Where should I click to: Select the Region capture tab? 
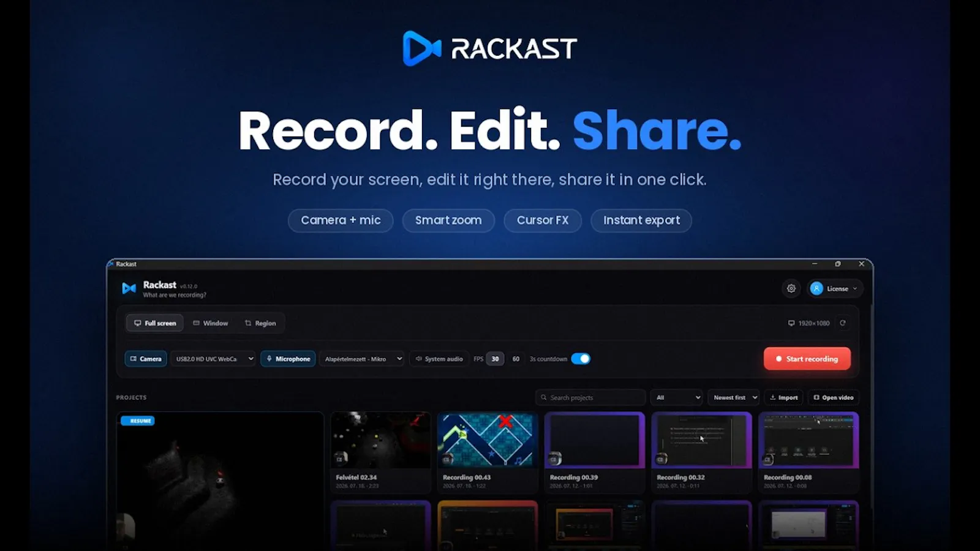coord(260,323)
